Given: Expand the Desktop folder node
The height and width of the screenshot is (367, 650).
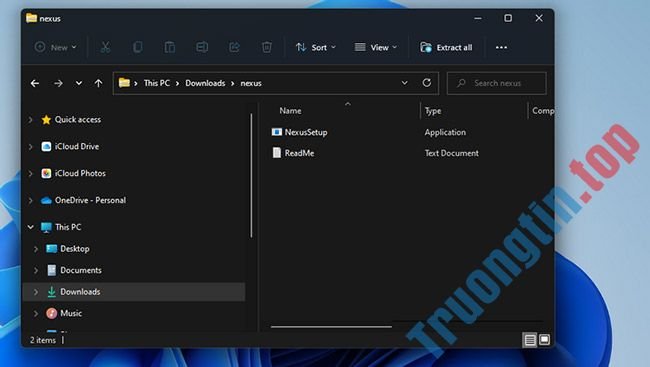Looking at the screenshot, I should [x=36, y=249].
